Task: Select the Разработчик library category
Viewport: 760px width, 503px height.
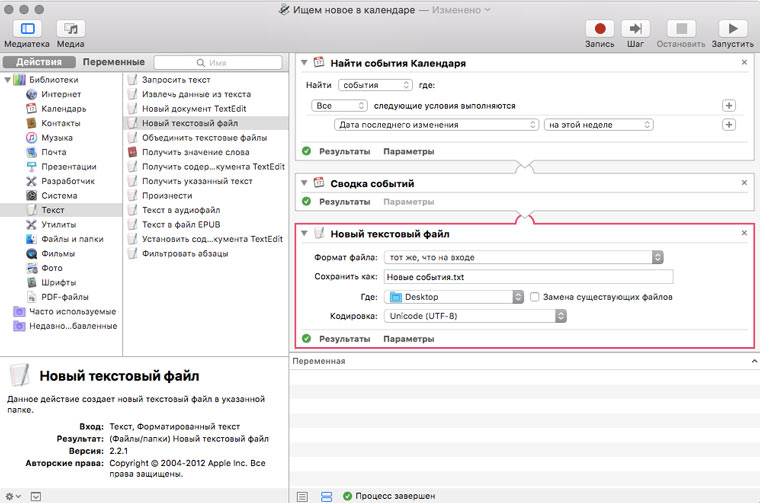Action: [x=68, y=181]
